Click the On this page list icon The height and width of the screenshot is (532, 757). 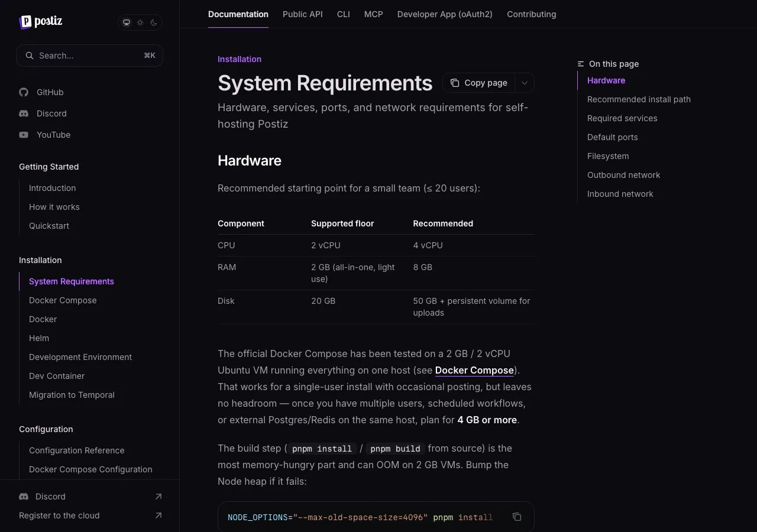coord(581,64)
